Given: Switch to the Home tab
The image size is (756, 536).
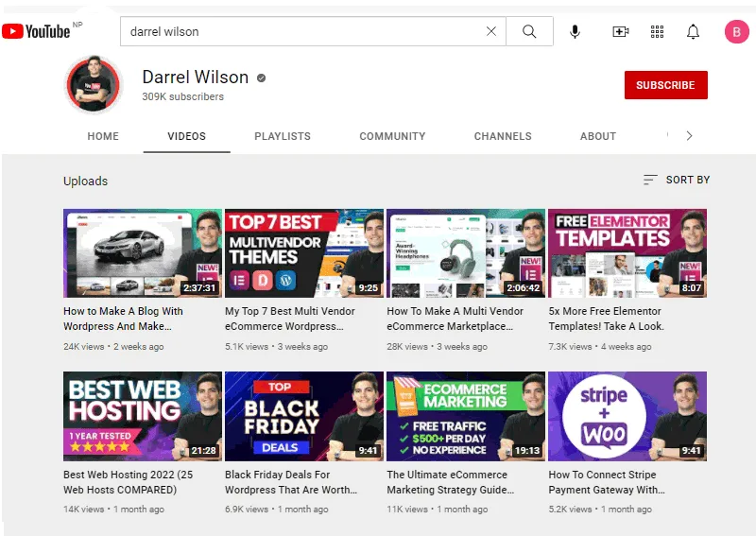Looking at the screenshot, I should tap(103, 136).
